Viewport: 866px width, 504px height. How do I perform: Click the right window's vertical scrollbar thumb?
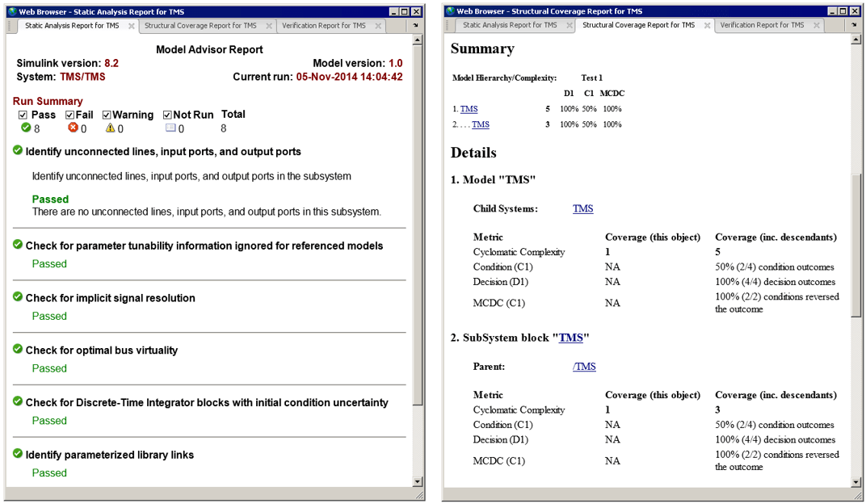(x=855, y=242)
